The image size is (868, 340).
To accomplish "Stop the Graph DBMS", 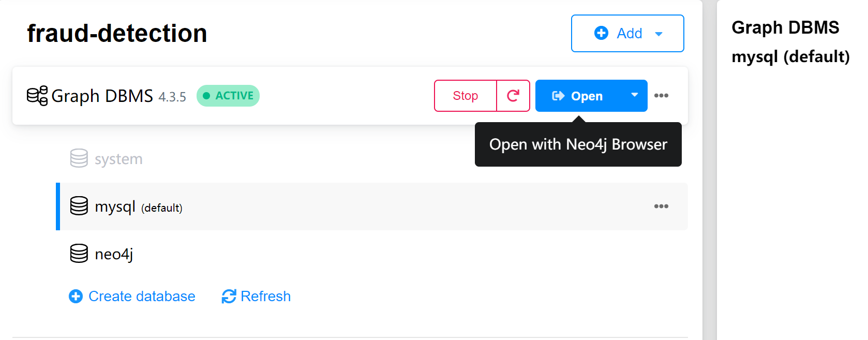I will click(x=465, y=96).
